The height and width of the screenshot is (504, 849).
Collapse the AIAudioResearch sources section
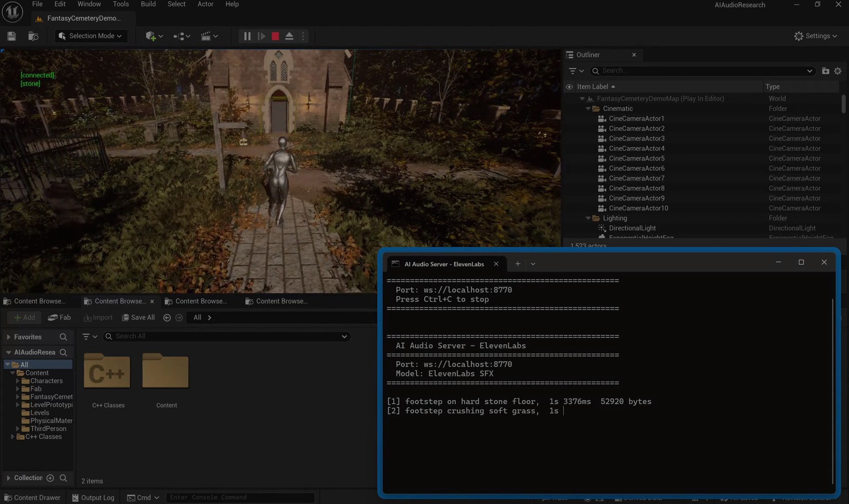[x=8, y=352]
